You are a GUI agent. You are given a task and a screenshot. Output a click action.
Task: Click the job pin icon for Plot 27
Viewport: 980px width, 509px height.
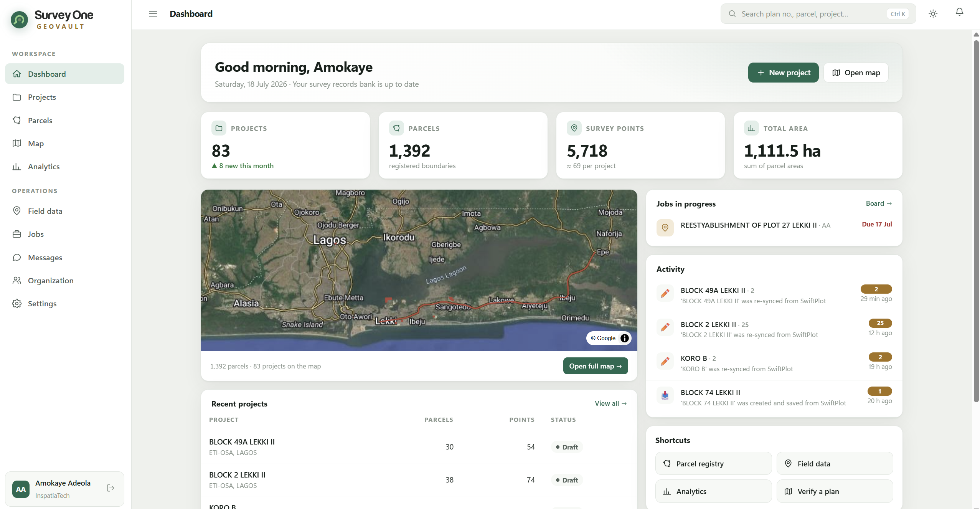665,228
